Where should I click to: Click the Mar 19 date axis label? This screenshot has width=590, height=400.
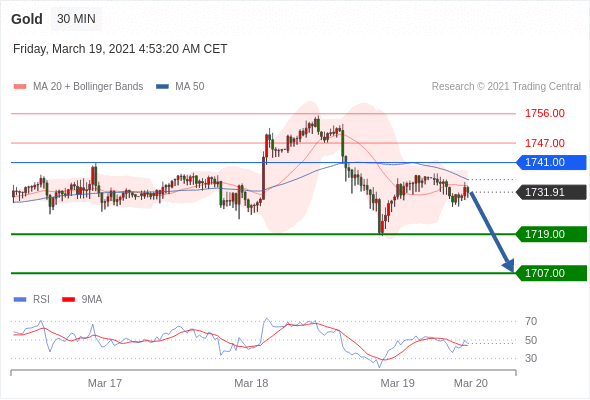tap(398, 383)
